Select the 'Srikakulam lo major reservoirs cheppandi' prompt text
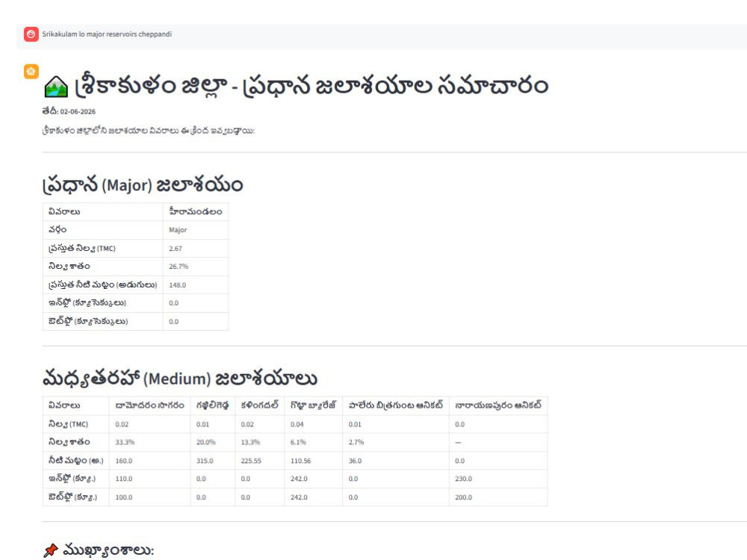 [107, 34]
